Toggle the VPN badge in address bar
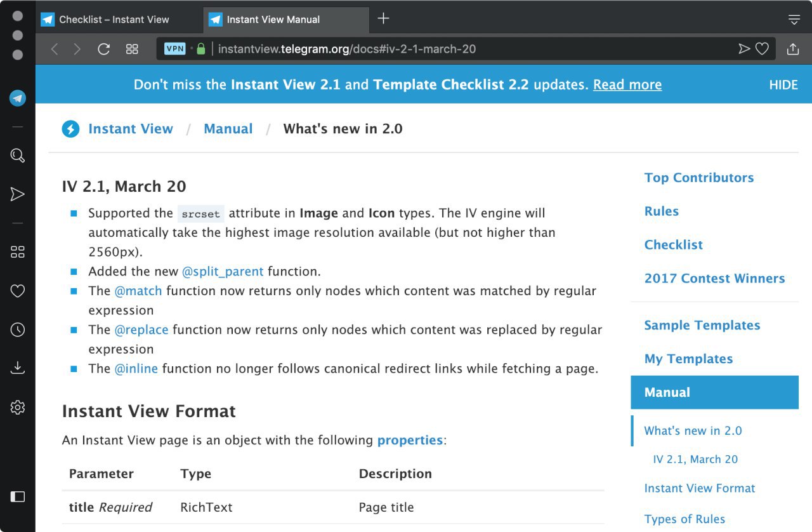The height and width of the screenshot is (532, 812). coord(174,49)
